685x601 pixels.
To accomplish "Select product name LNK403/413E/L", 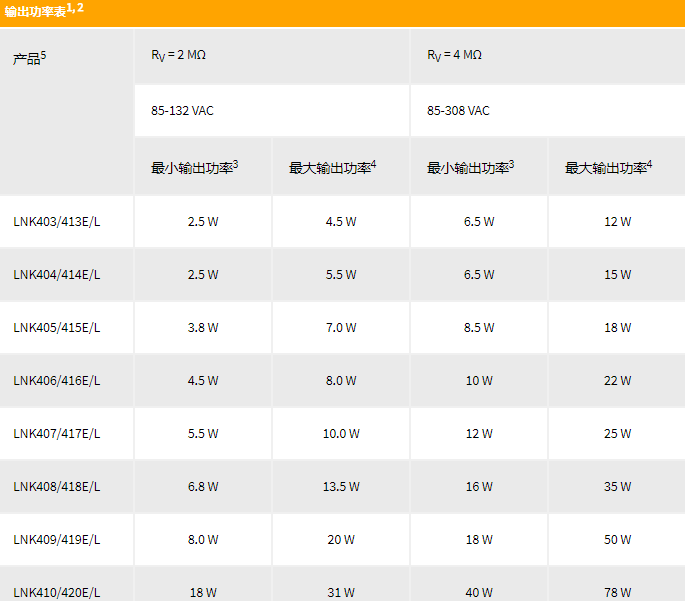I will tap(57, 221).
